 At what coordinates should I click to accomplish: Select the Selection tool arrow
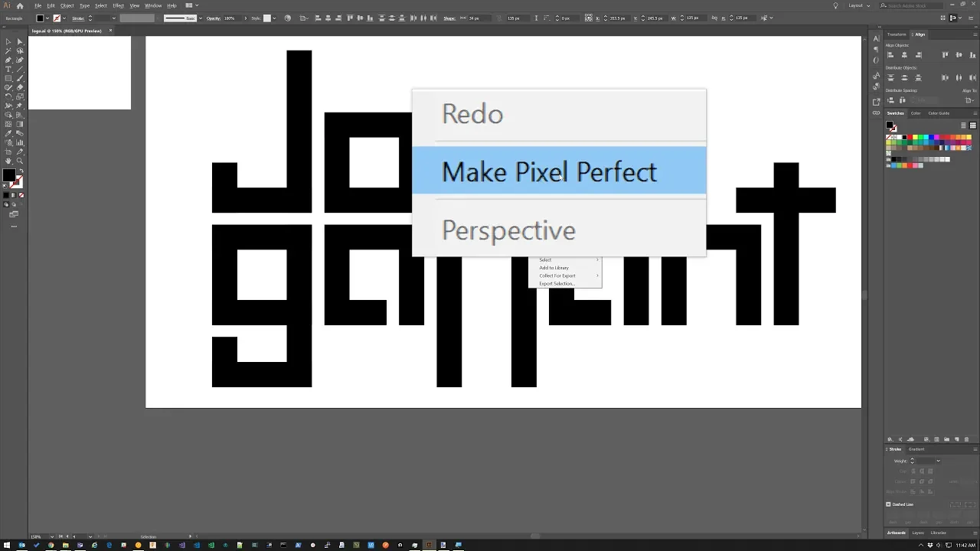(8, 42)
